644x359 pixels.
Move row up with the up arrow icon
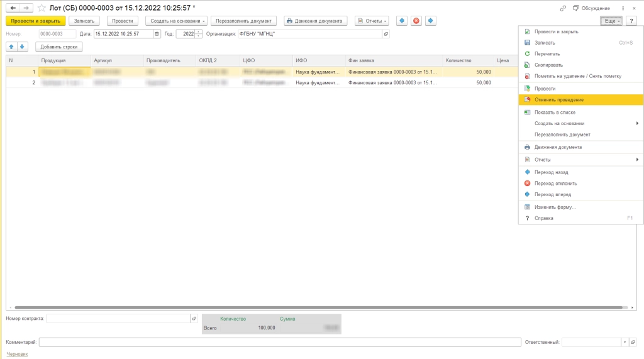(11, 47)
